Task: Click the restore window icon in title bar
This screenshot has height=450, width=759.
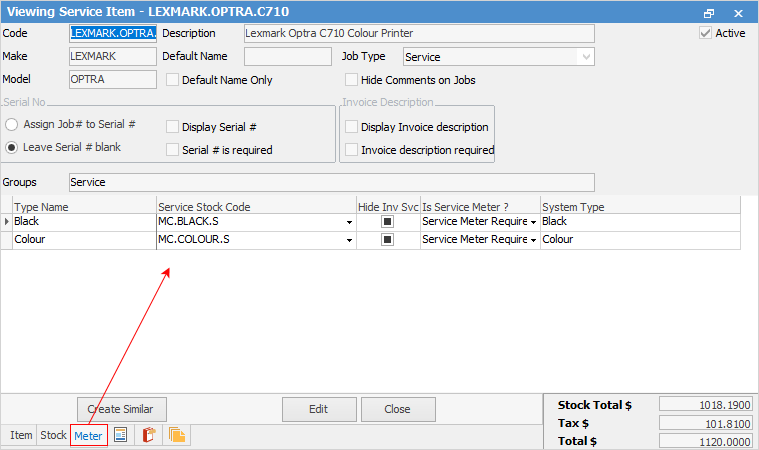Action: 709,13
